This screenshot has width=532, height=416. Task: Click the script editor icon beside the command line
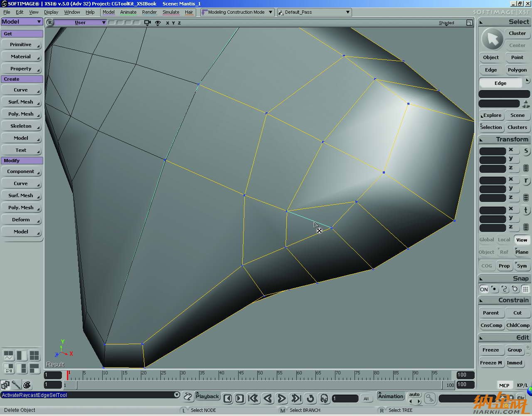tap(188, 396)
